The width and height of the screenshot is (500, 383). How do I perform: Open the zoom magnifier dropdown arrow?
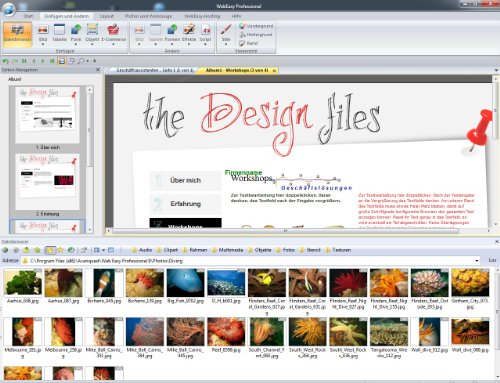(x=88, y=61)
